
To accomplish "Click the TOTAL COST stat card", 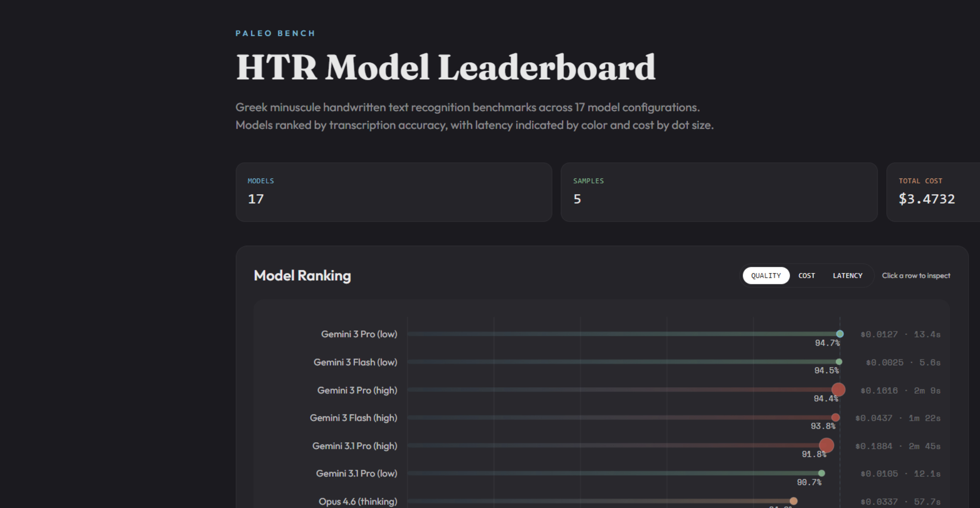I will click(932, 192).
